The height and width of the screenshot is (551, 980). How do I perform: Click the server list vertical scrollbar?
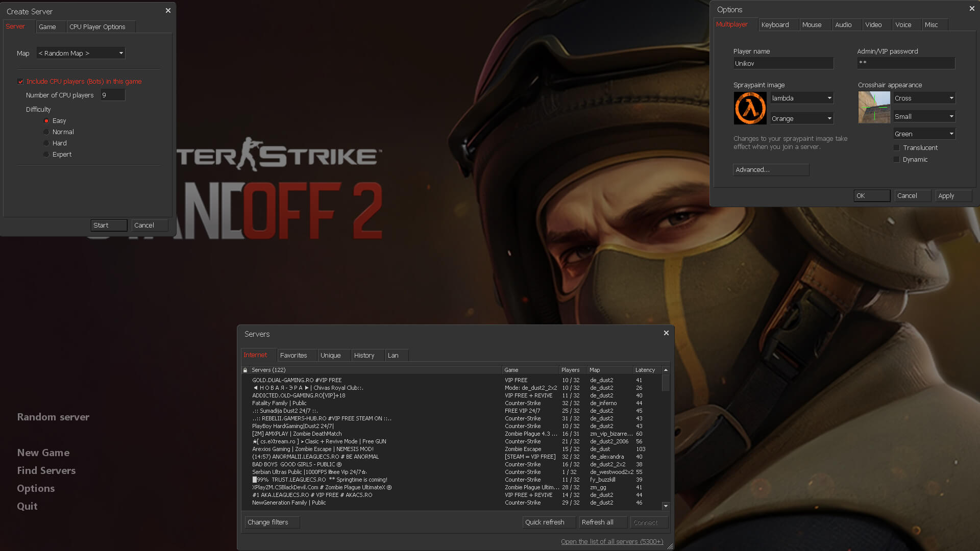click(666, 383)
